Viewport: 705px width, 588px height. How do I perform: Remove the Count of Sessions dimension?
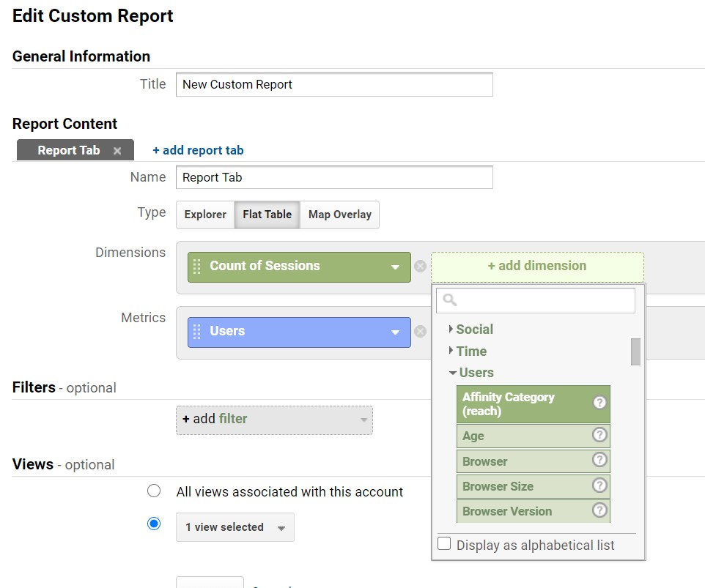[420, 267]
